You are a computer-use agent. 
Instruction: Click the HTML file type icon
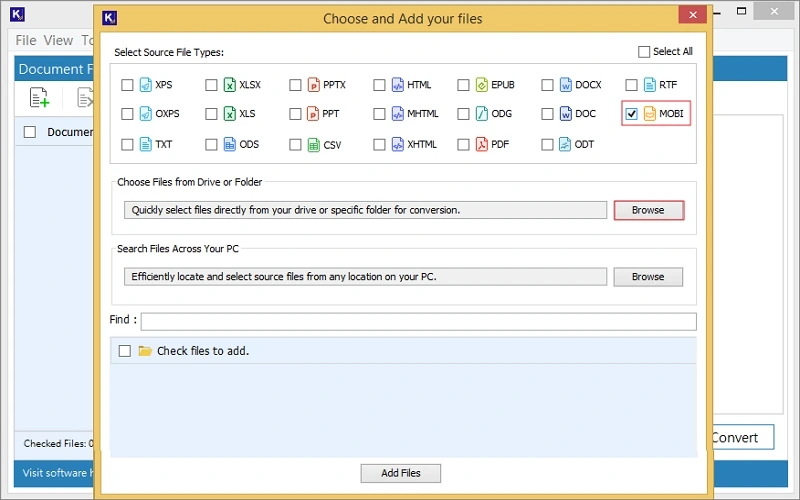point(397,85)
